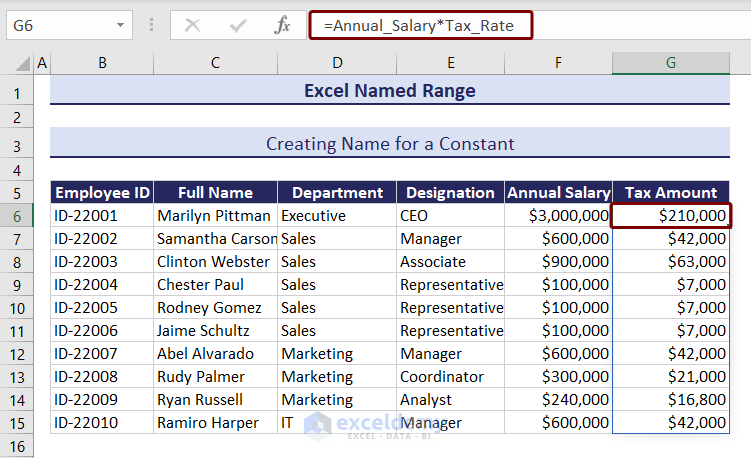The image size is (751, 458).
Task: Select column G header
Action: click(670, 63)
